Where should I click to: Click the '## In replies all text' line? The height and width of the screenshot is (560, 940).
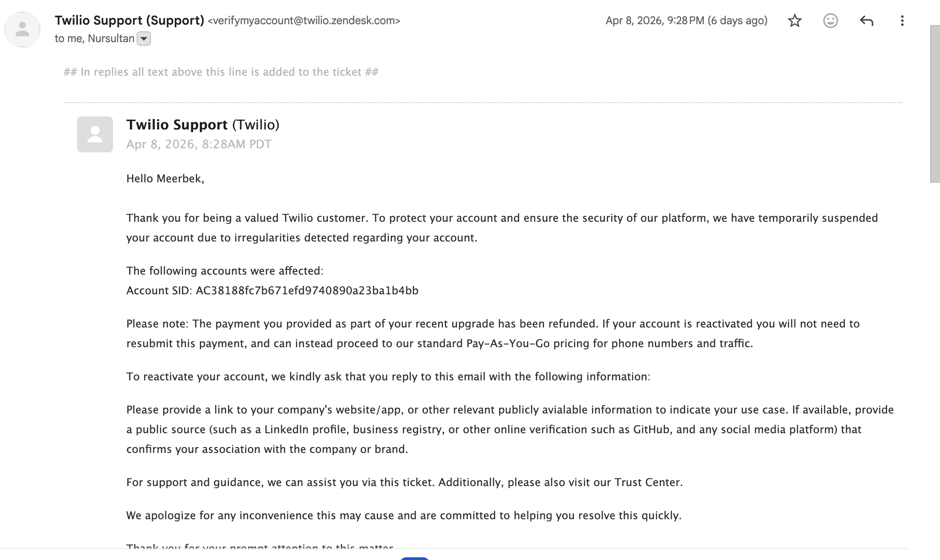click(221, 72)
